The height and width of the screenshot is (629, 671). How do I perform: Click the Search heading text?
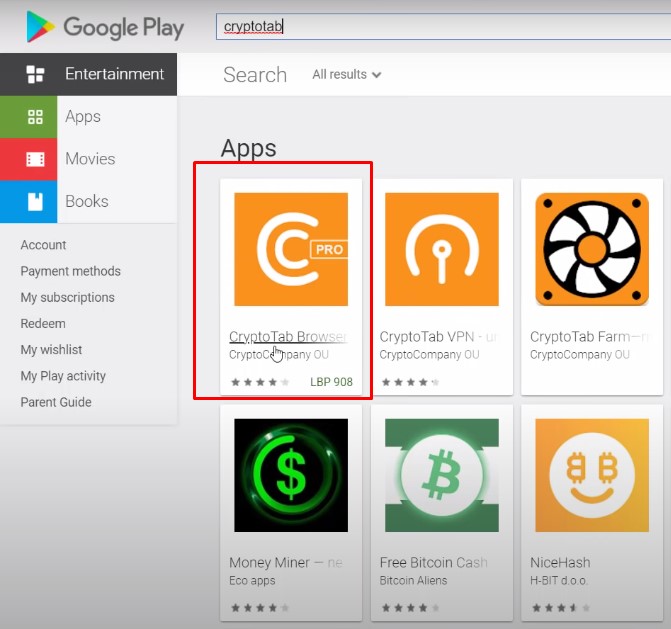coord(255,75)
